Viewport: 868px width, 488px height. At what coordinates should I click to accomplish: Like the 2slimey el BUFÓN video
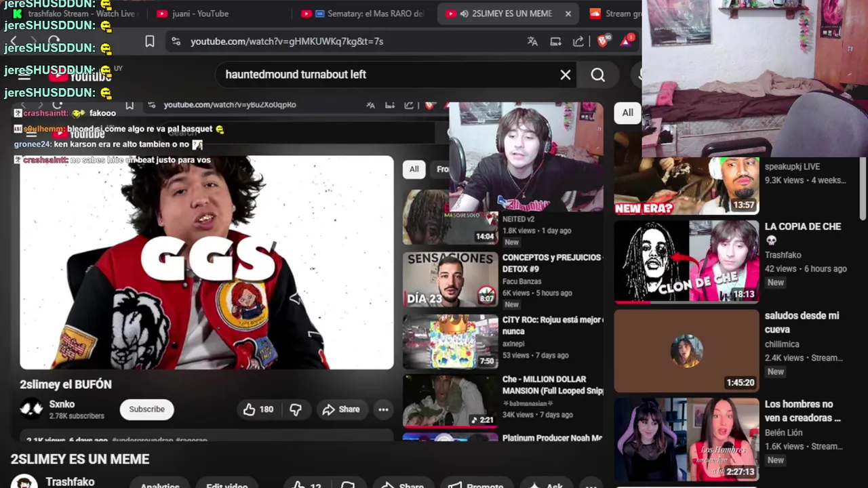coord(258,409)
